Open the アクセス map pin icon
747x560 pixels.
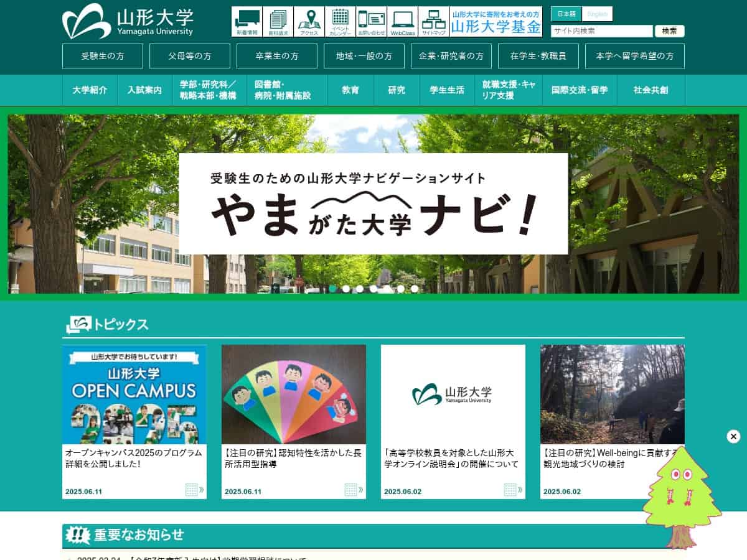(309, 22)
